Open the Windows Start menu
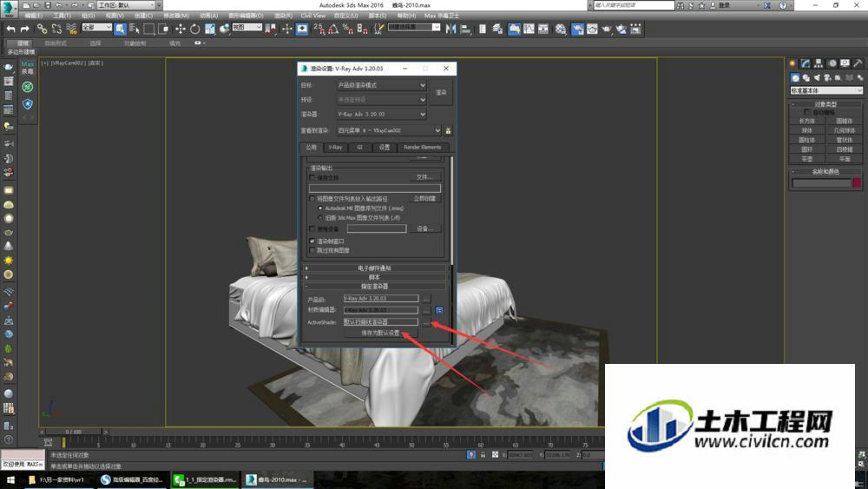This screenshot has height=489, width=868. tap(10, 479)
